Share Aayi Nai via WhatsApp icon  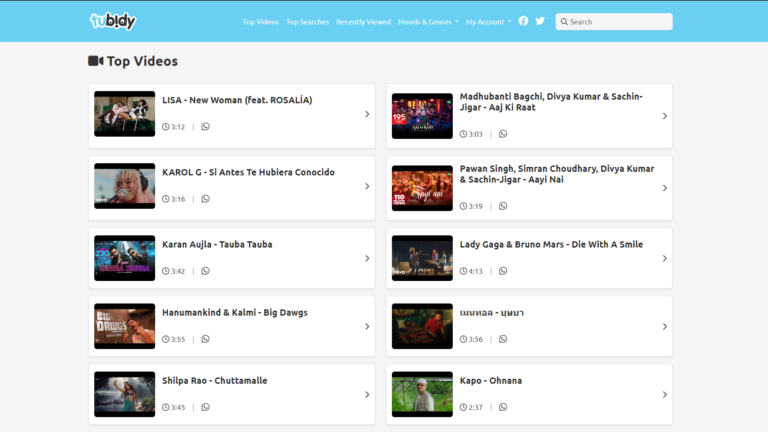pos(503,206)
